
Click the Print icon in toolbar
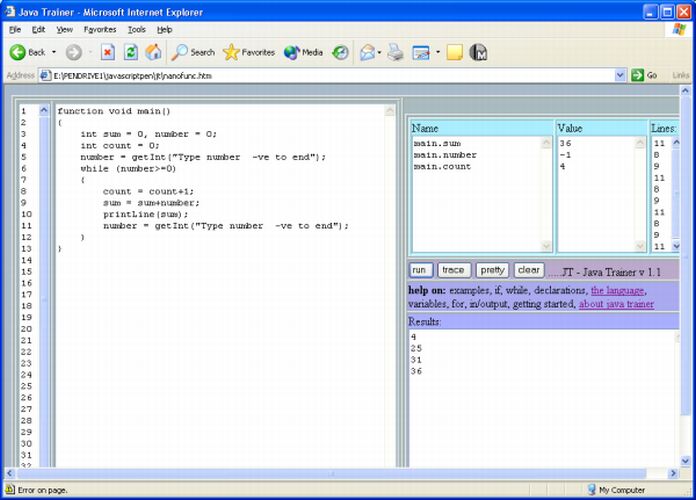395,52
